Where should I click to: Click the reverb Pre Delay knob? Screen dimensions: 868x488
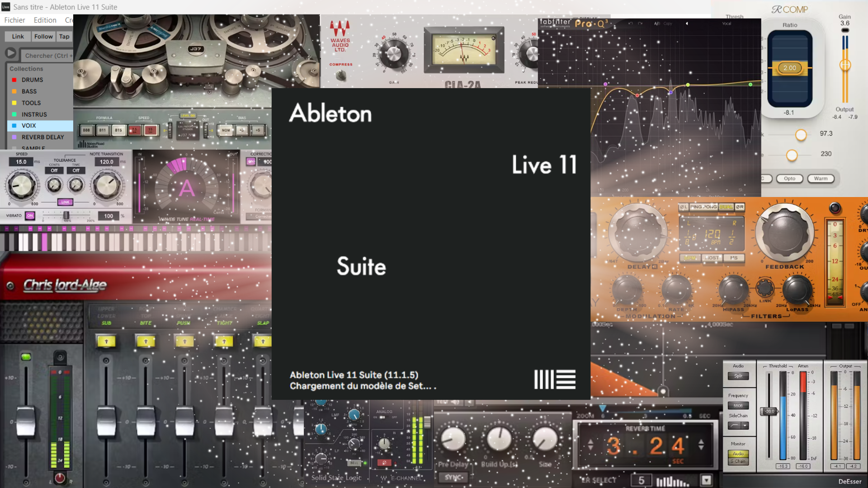coord(453,440)
